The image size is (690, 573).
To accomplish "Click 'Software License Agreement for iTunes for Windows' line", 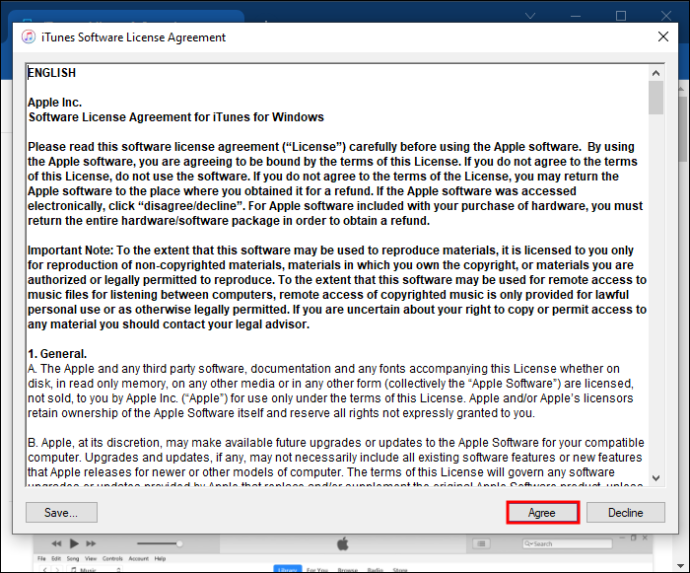I will coord(176,117).
